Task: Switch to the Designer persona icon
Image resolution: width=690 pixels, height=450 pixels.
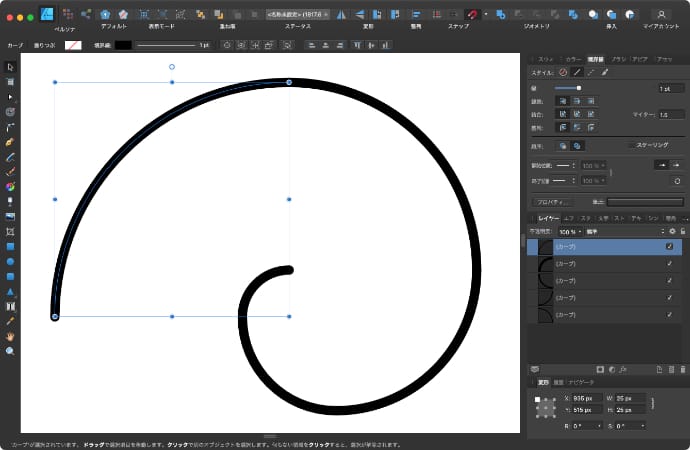Action: [46, 14]
